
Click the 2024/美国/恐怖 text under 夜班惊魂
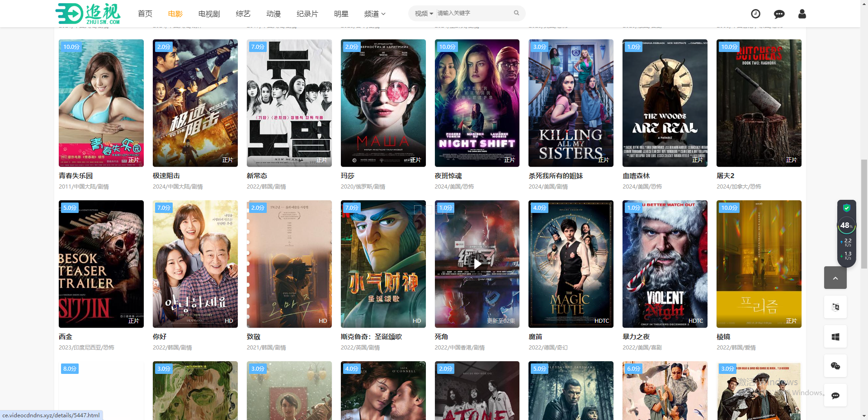pos(454,187)
